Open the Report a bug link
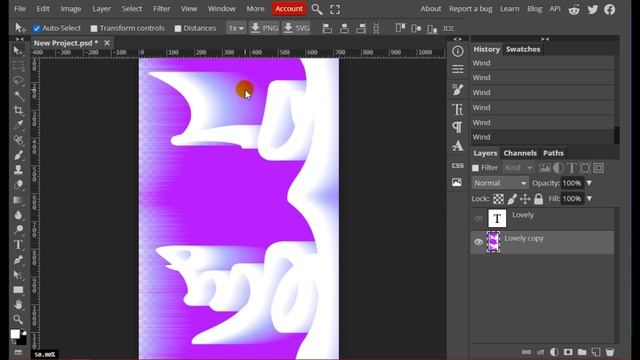Viewport: 640px width, 360px height. click(x=470, y=9)
